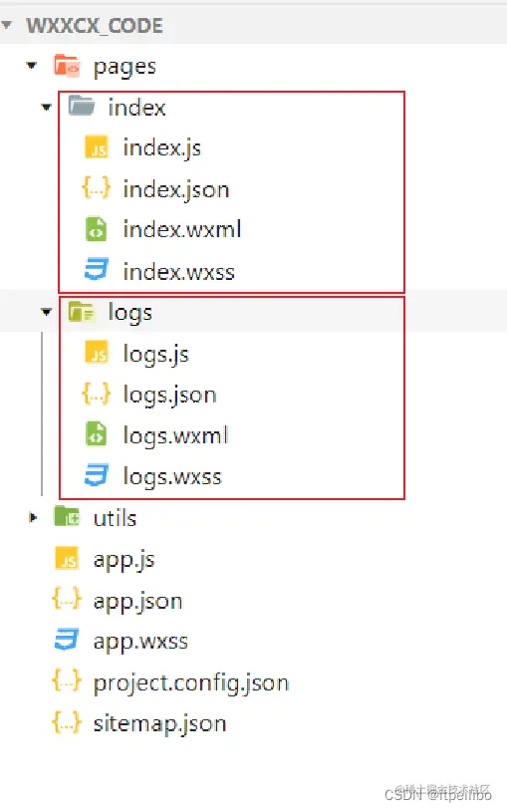Select the index folder name

[137, 108]
